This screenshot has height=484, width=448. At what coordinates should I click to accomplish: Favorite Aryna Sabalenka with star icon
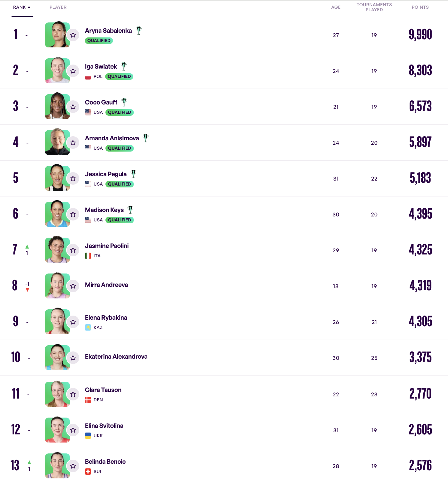73,35
